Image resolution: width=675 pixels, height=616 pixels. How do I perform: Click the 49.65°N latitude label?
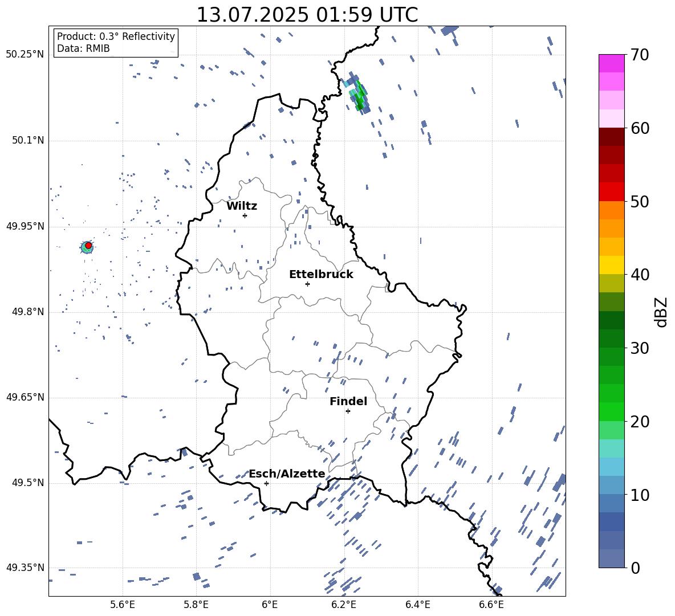tap(25, 397)
